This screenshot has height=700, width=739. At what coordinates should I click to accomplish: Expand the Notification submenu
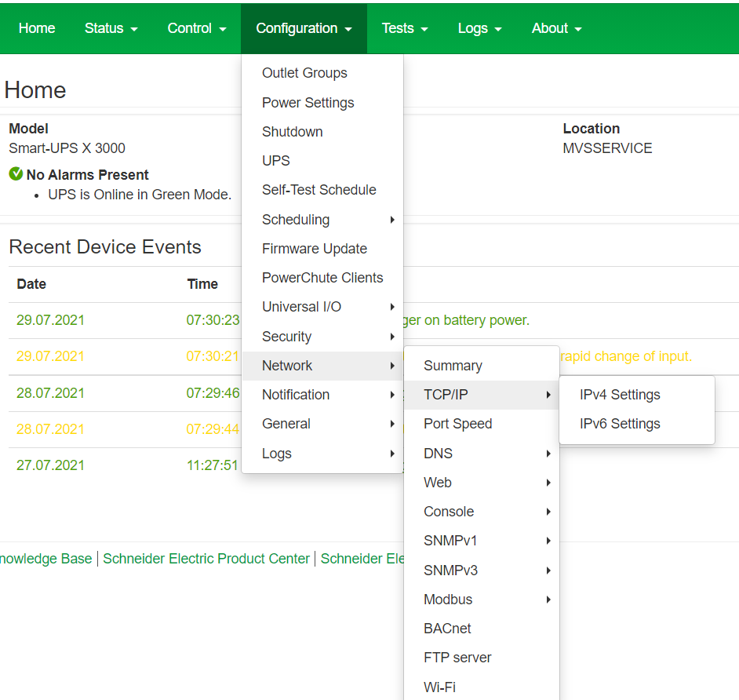pos(322,395)
